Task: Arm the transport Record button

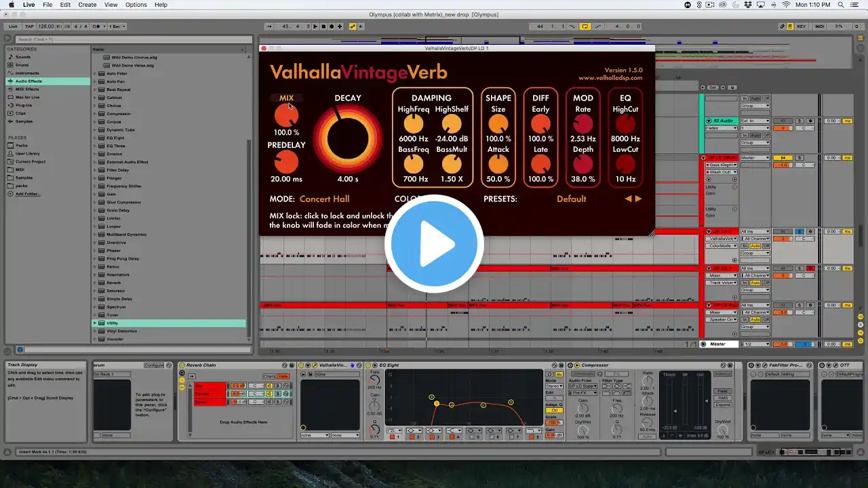Action: [x=332, y=26]
